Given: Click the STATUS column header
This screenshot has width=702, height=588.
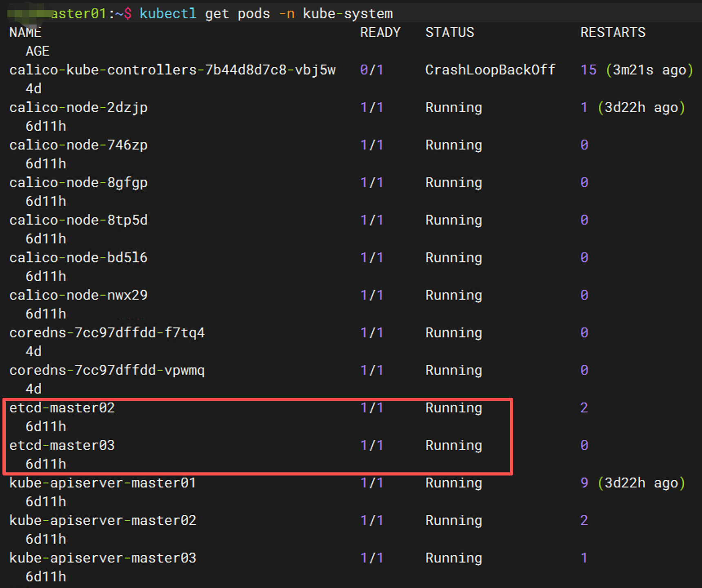Looking at the screenshot, I should tap(450, 32).
